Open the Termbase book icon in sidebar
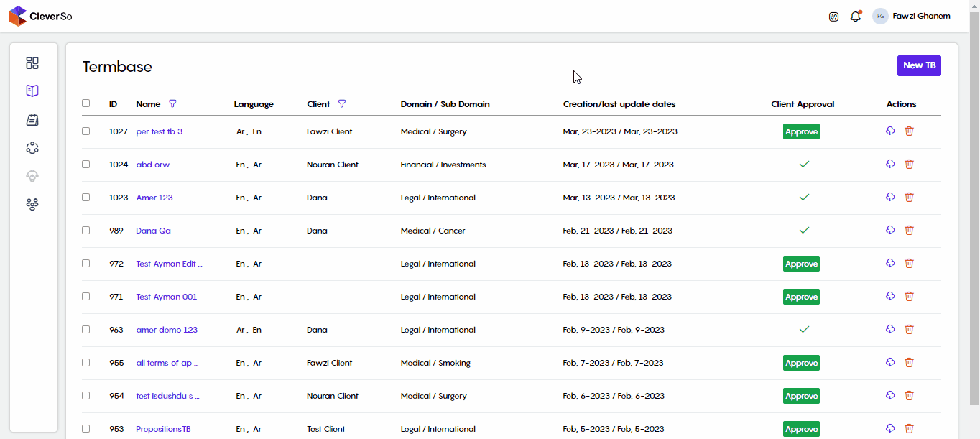 32,91
